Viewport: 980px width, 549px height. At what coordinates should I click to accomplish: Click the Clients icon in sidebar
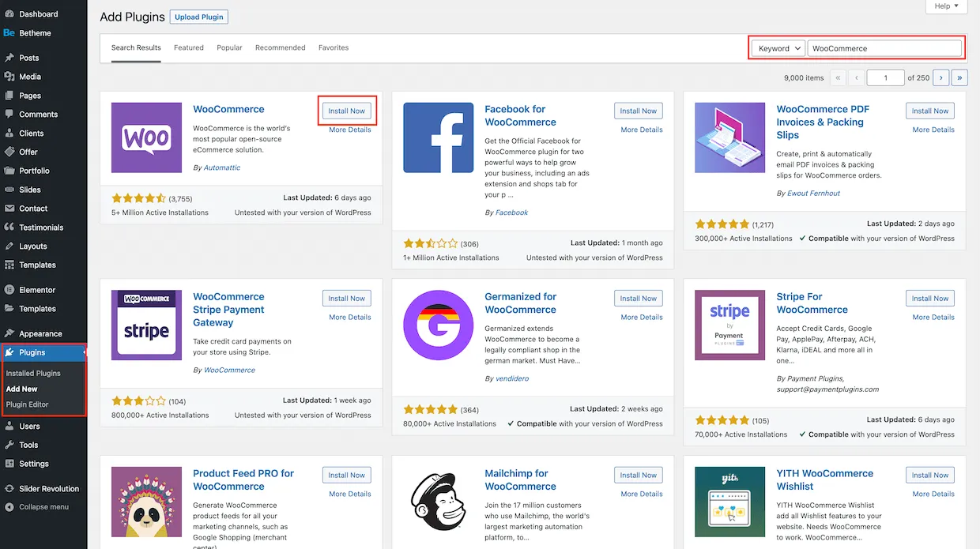pyautogui.click(x=9, y=133)
